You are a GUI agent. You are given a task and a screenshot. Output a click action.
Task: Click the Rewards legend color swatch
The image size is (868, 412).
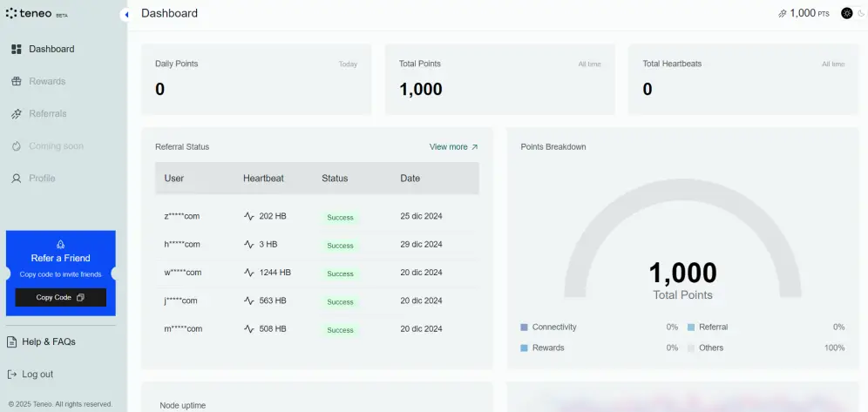(x=525, y=348)
